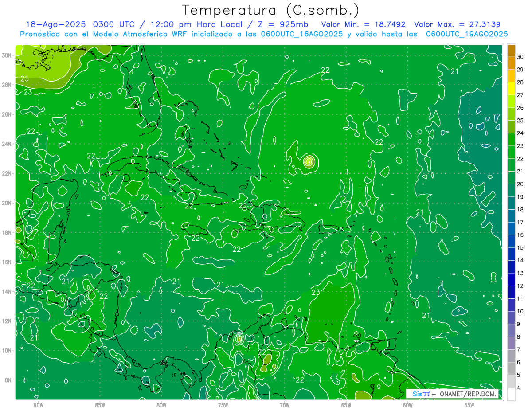532x411 pixels.
Task: Click the lime legend swatch between 26 and 27
Action: pyautogui.click(x=511, y=101)
